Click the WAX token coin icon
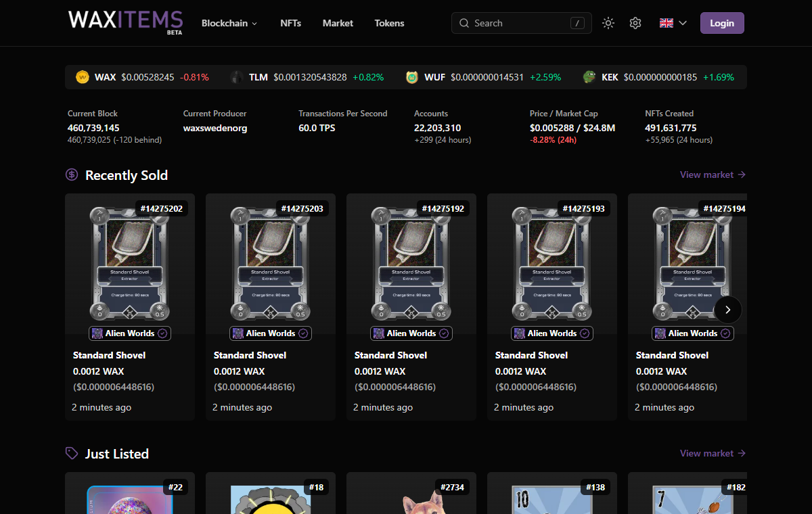Image resolution: width=812 pixels, height=514 pixels. (83, 77)
